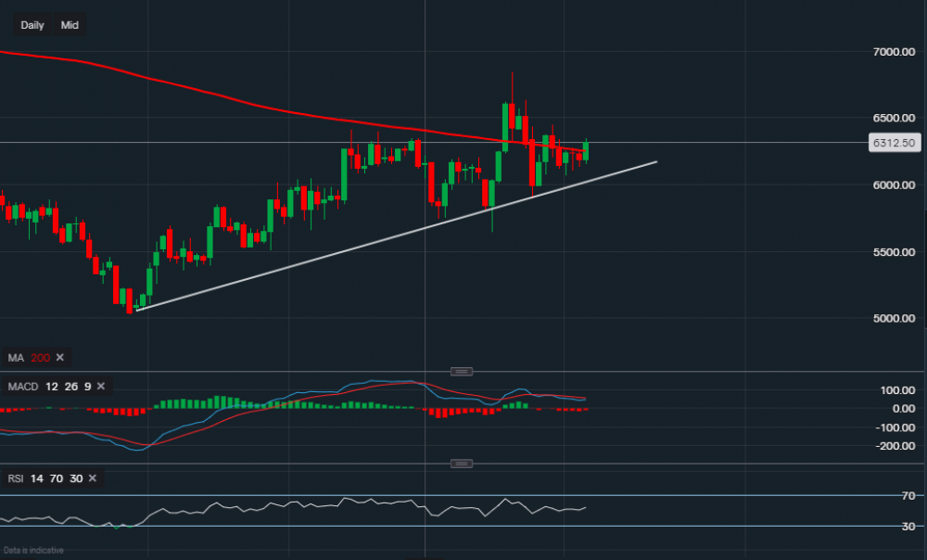Click the resize handle above the RSI pane
This screenshot has width=927, height=560.
(x=461, y=464)
